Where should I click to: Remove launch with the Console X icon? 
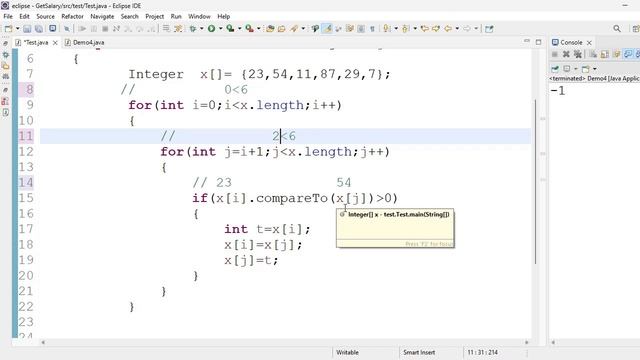[566, 54]
